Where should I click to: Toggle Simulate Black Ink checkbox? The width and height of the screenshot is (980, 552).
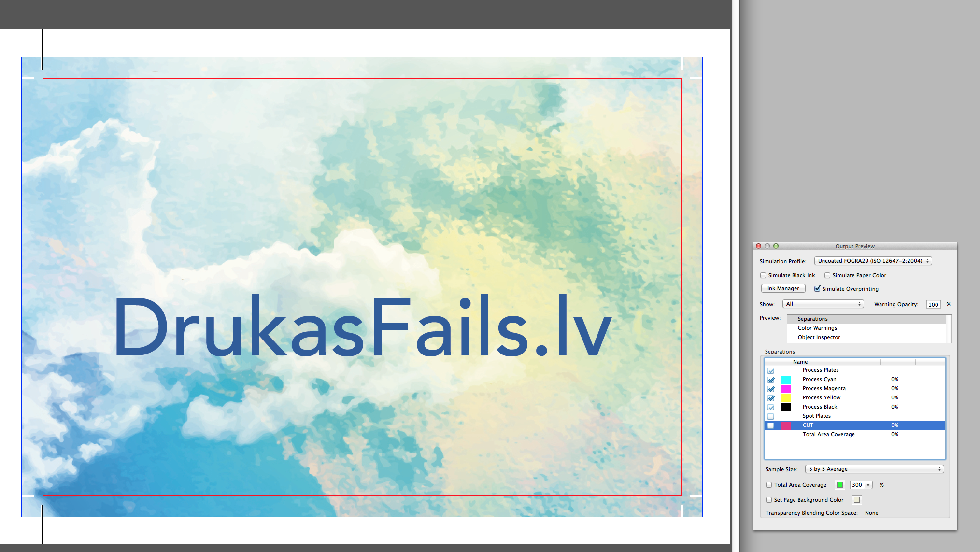click(x=764, y=275)
